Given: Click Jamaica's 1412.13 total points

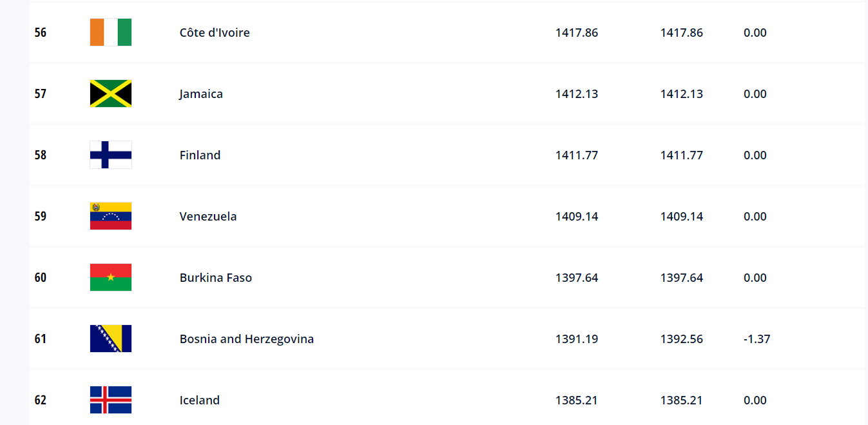Looking at the screenshot, I should (x=577, y=94).
